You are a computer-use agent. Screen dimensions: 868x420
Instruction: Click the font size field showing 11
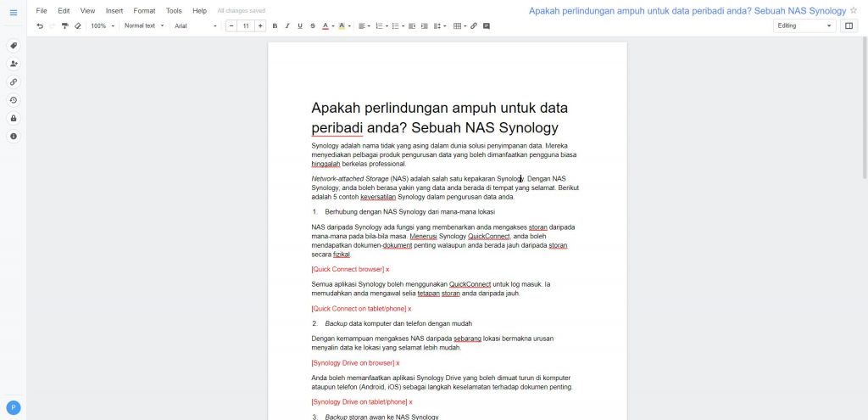coord(246,25)
